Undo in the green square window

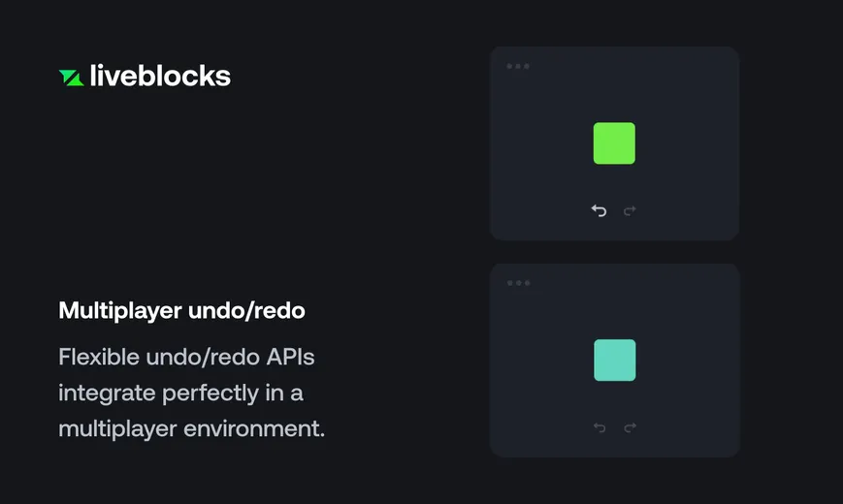click(599, 210)
